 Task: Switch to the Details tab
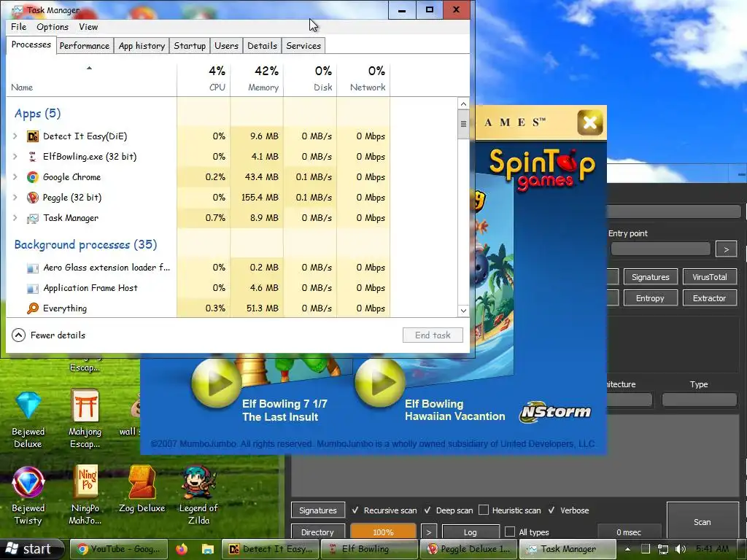(x=262, y=46)
